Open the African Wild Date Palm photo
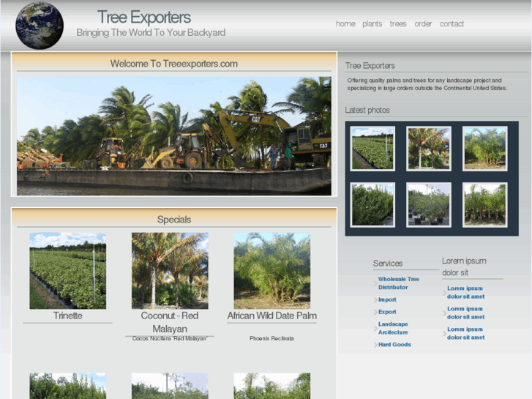Image resolution: width=532 pixels, height=399 pixels. 272,271
